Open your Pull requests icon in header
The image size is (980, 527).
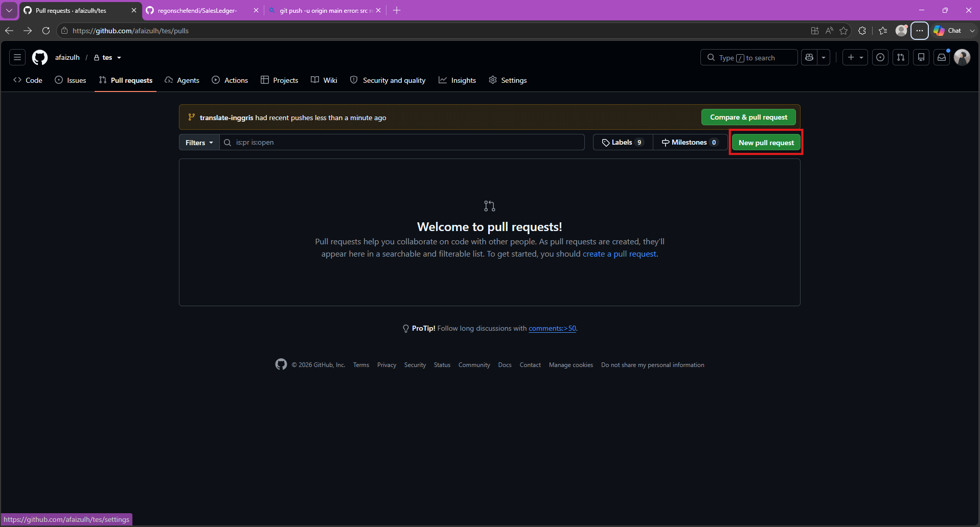click(901, 57)
